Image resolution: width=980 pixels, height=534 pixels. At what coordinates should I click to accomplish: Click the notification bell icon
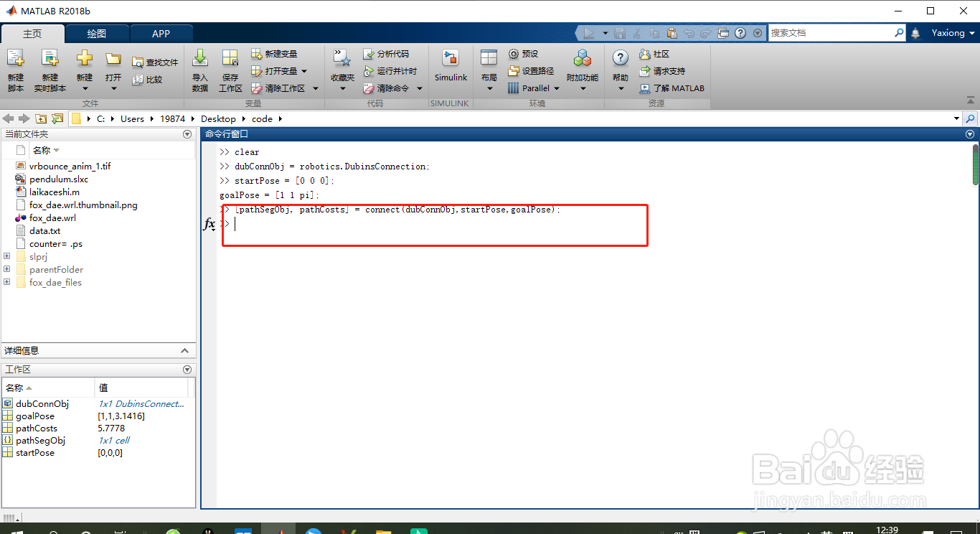915,33
